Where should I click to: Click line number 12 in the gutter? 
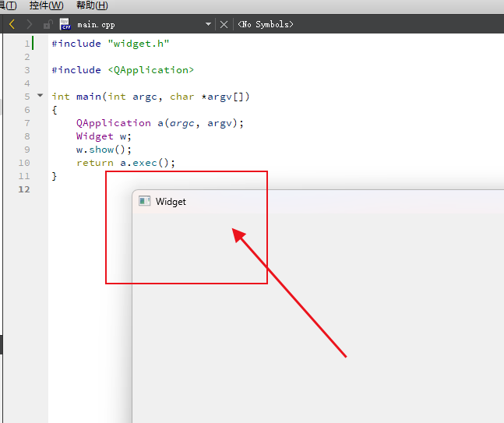[24, 189]
